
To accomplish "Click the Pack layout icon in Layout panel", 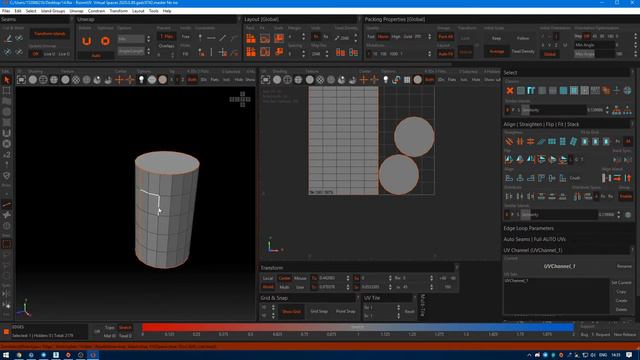I will pyautogui.click(x=251, y=38).
